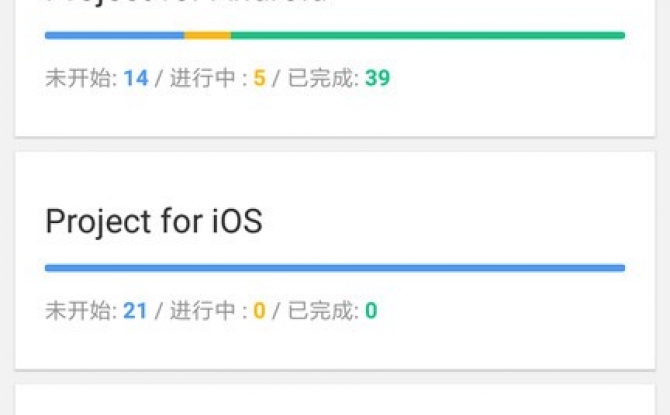670x415 pixels.
Task: Select the yellow in-progress count 5
Action: click(x=259, y=78)
